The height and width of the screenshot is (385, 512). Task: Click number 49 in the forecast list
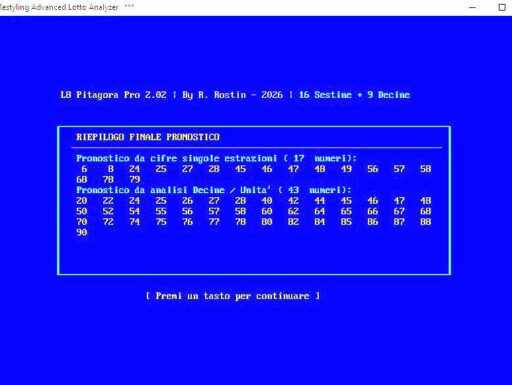click(346, 169)
